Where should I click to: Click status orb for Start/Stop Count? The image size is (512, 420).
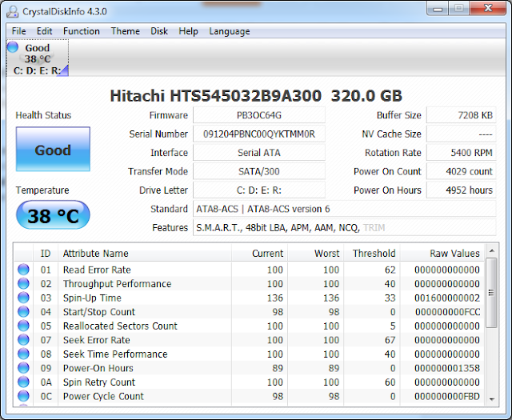[23, 311]
